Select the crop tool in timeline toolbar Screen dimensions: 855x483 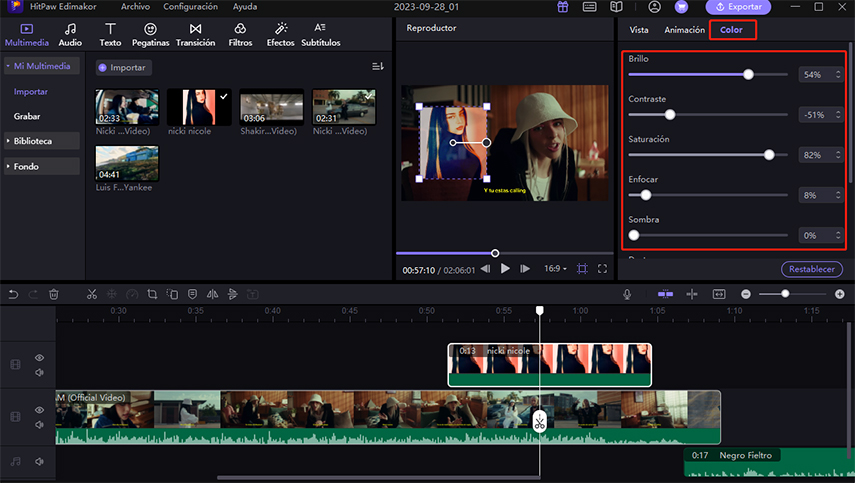[152, 294]
